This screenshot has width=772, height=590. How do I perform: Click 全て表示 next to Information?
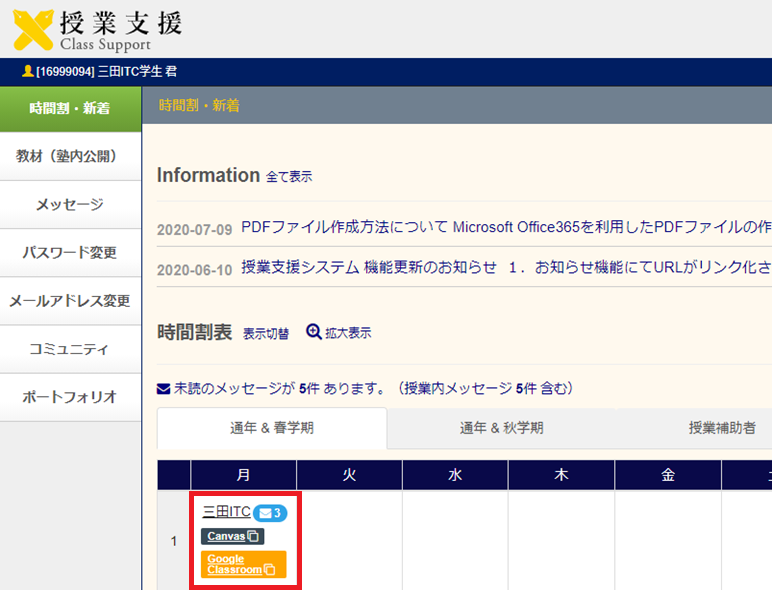(289, 177)
